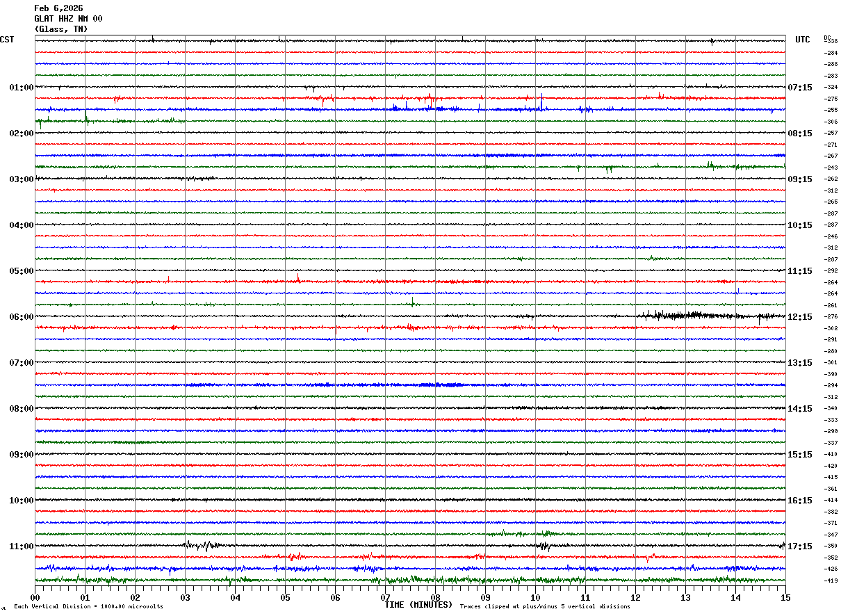Image resolution: width=841 pixels, height=616 pixels.
Task: Click the DC offset value '-410'
Action: click(831, 455)
